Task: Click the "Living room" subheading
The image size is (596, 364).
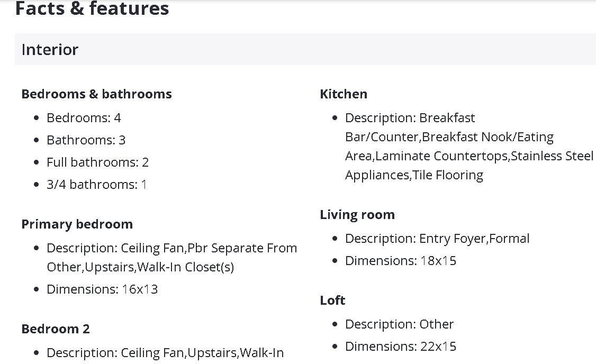Action: pos(357,215)
